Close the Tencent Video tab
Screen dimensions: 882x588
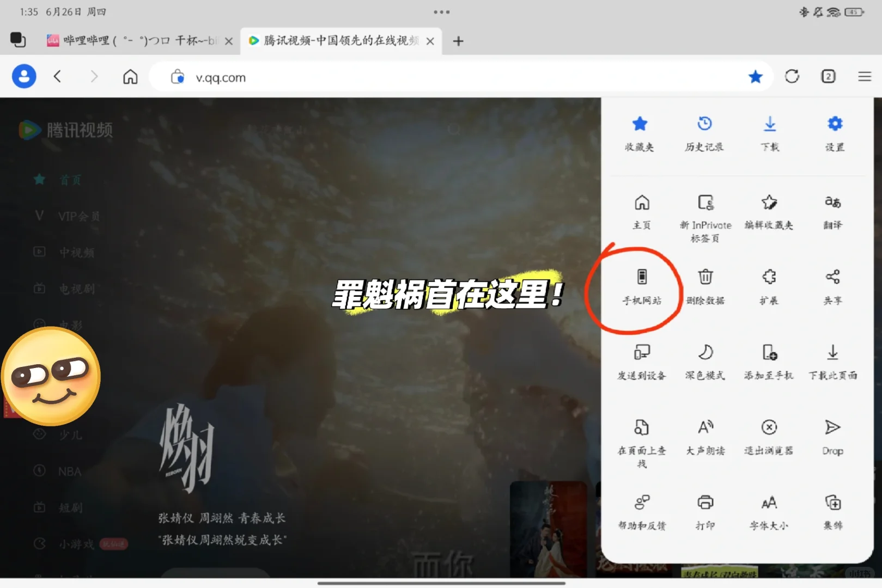pos(430,41)
